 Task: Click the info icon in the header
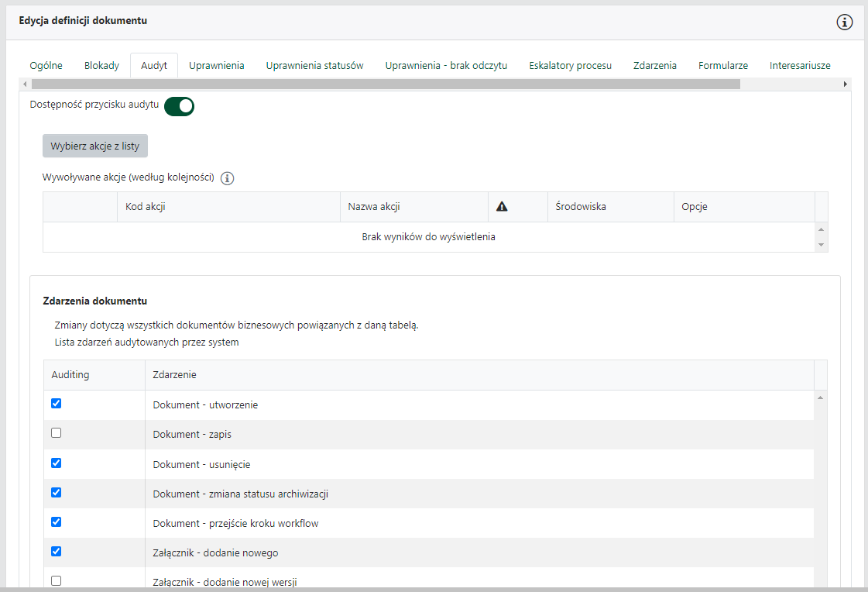845,22
